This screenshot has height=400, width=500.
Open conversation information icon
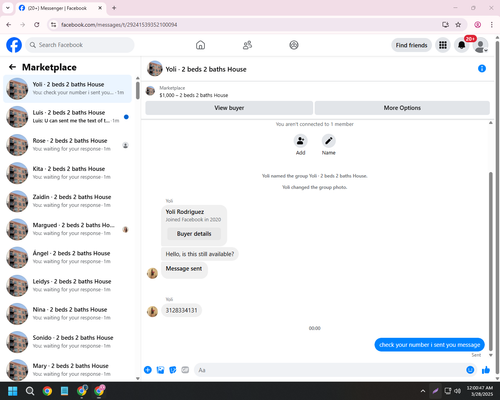click(x=482, y=68)
